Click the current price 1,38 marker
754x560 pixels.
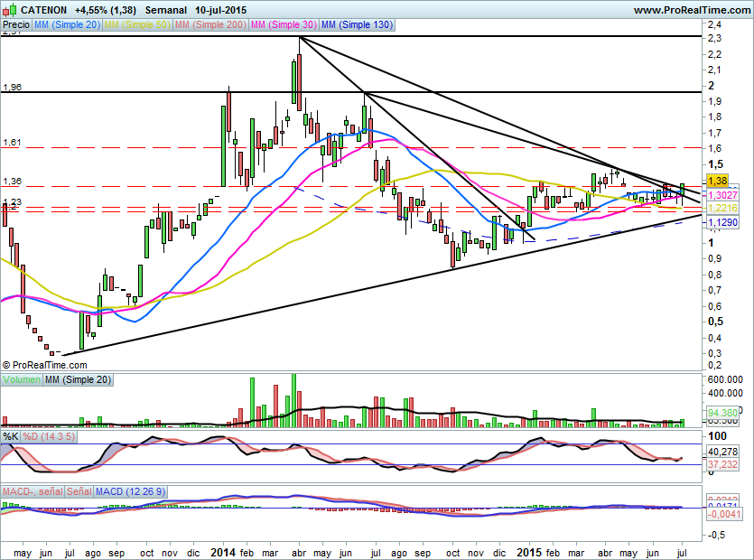pyautogui.click(x=718, y=182)
